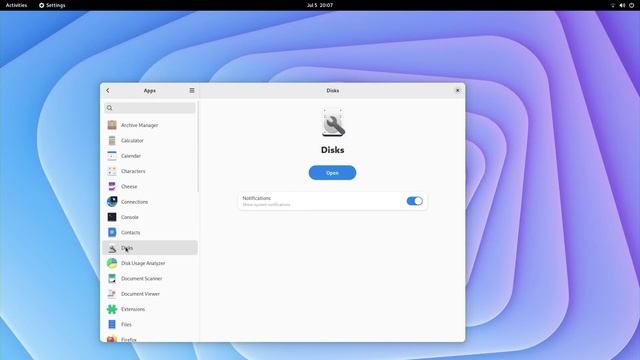Image resolution: width=640 pixels, height=360 pixels.
Task: Select Disk Usage Analyzer in the list
Action: click(150, 263)
